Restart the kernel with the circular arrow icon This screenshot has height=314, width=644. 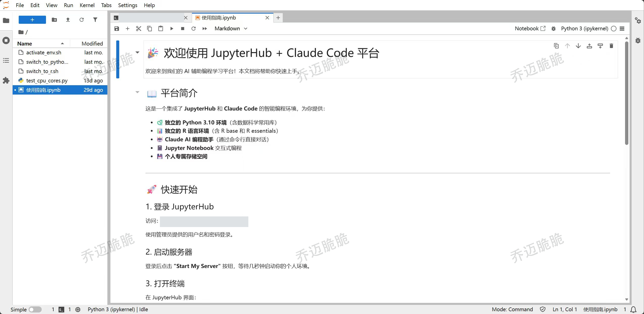(194, 29)
